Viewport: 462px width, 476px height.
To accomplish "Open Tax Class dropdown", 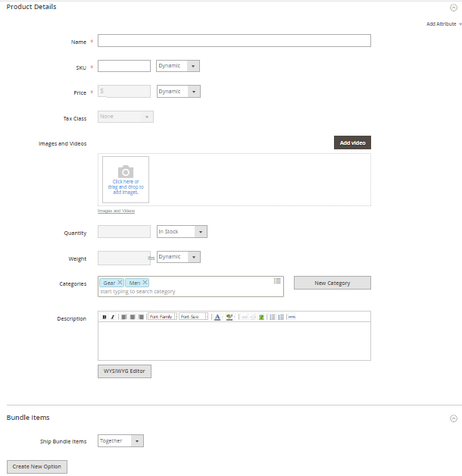I will (126, 117).
